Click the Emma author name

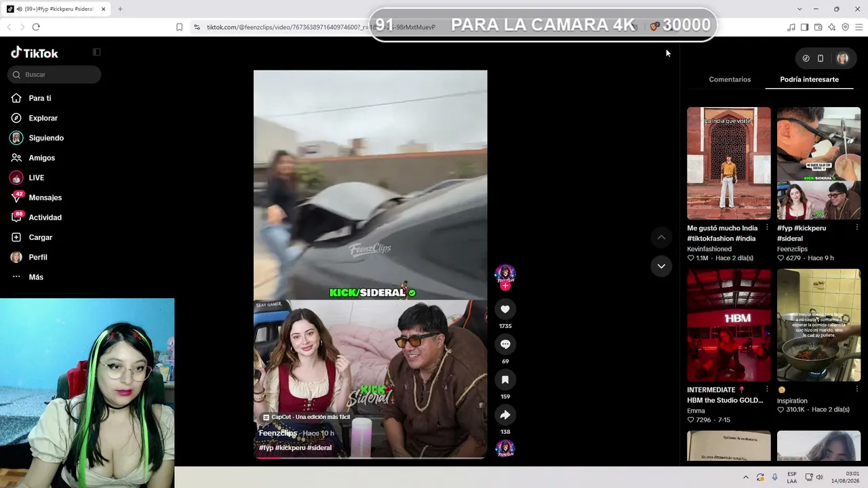pos(696,411)
